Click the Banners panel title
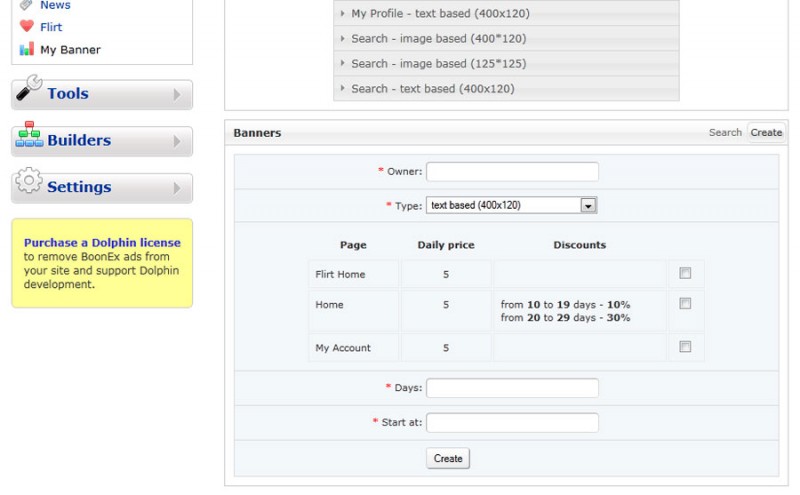This screenshot has width=800, height=495. (257, 133)
